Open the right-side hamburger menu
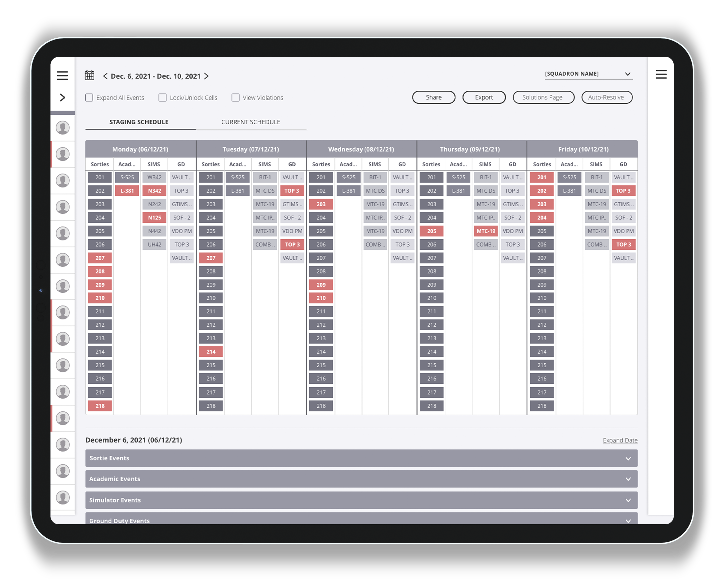728x581 pixels. point(661,74)
